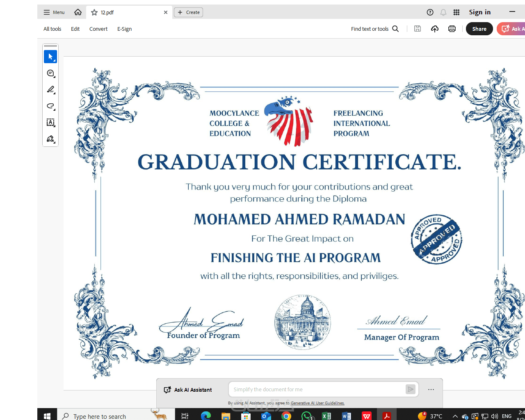Open the All tools menu
The image size is (525, 420).
pyautogui.click(x=52, y=29)
